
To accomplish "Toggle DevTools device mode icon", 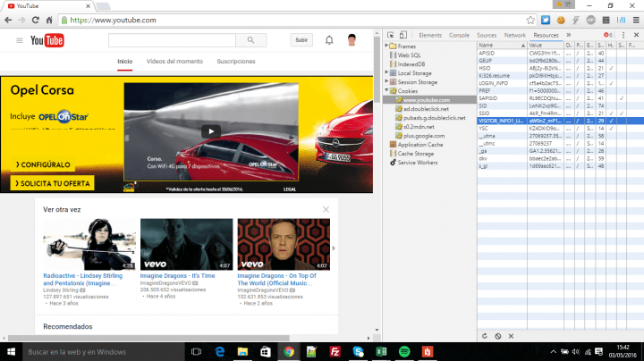I will [403, 35].
